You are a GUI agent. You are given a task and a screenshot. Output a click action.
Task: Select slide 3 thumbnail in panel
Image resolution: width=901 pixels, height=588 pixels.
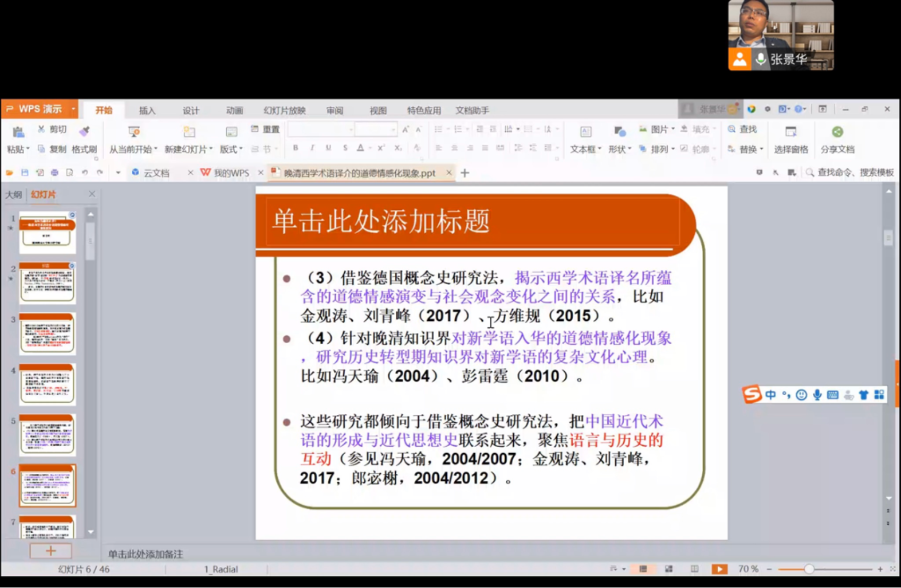[x=47, y=334]
